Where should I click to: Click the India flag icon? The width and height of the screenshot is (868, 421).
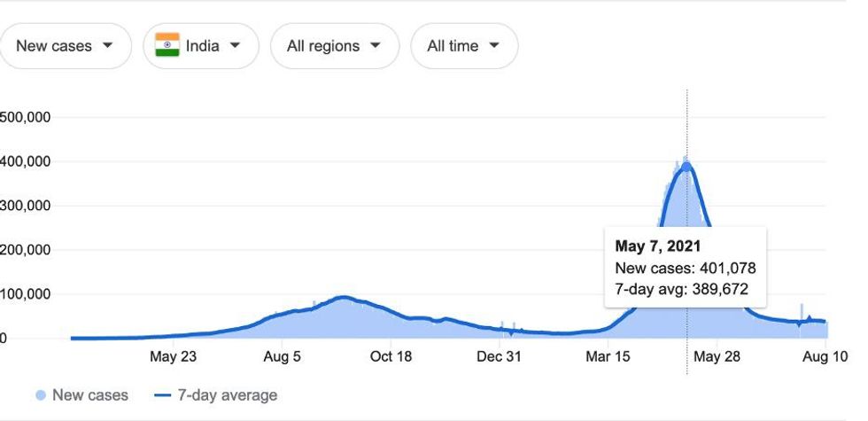coord(167,46)
